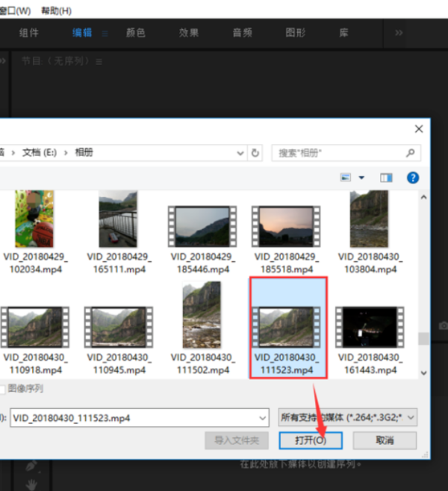Viewport: 448px width, 491px height.
Task: Select video VID_20180429_185446.mp4
Action: click(202, 240)
